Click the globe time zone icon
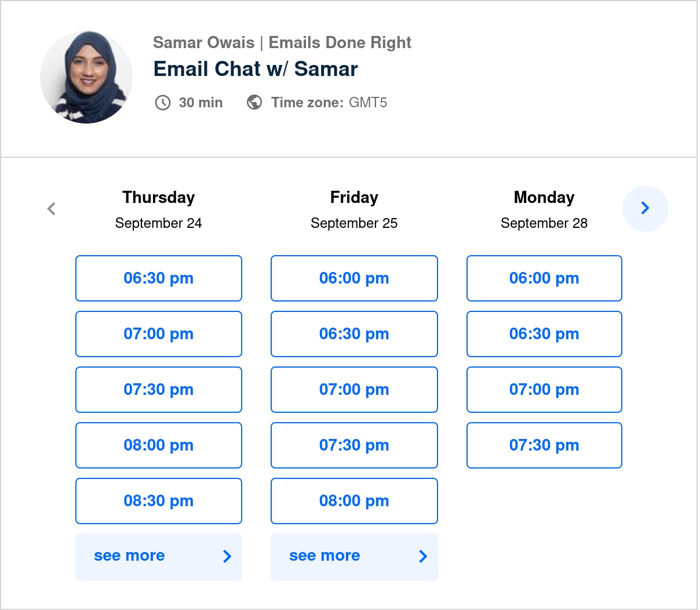Viewport: 700px width, 610px height. point(254,102)
